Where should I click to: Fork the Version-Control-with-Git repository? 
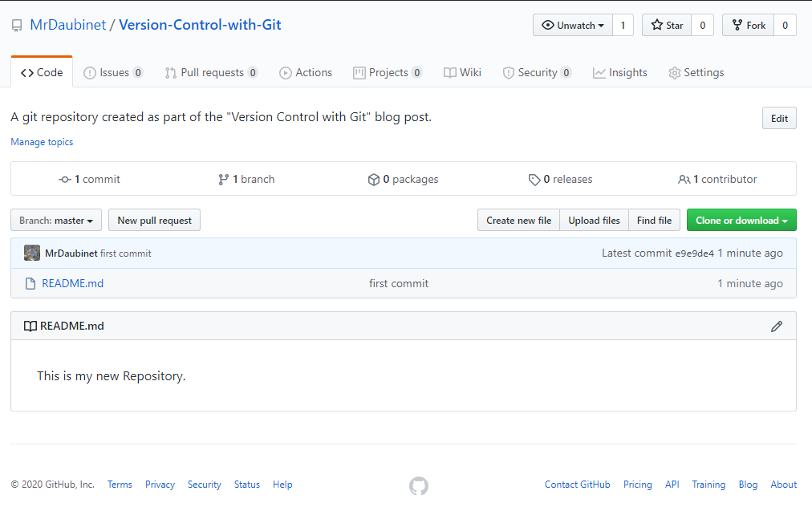(x=749, y=25)
